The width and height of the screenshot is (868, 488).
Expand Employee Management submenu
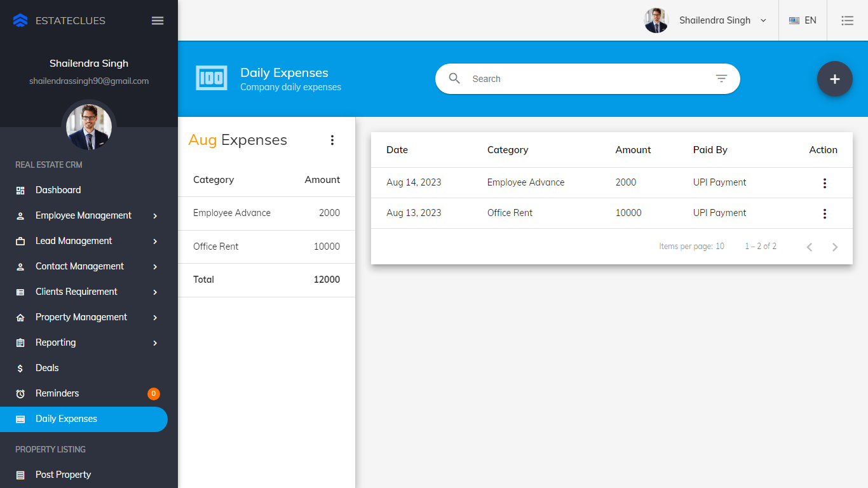click(155, 216)
